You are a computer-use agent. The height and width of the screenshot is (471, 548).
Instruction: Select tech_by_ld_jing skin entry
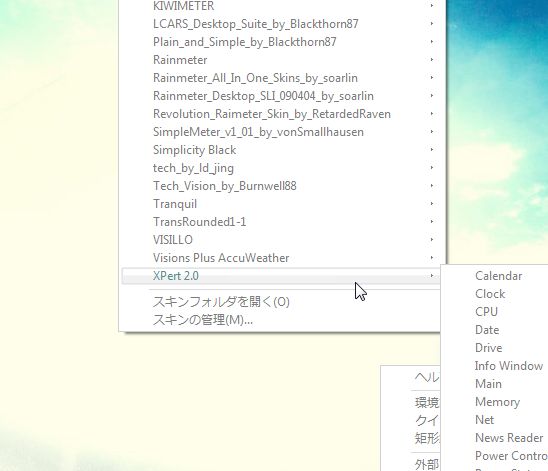[282, 168]
